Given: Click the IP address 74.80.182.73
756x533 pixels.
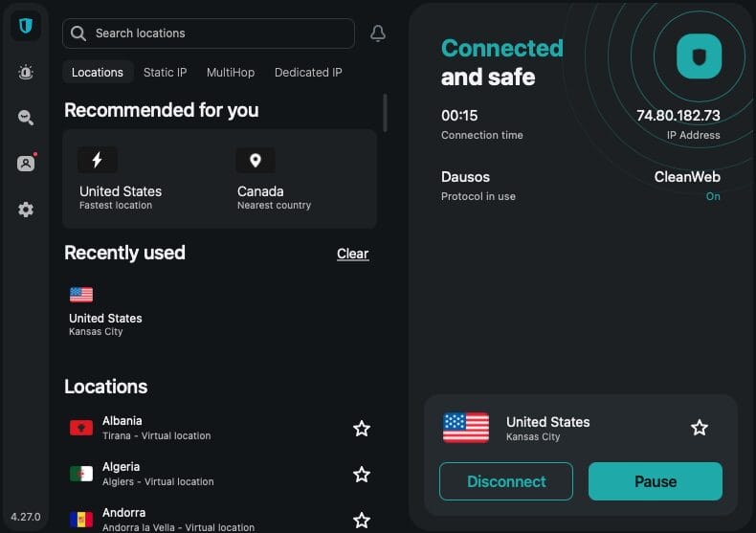Looking at the screenshot, I should tap(678, 116).
